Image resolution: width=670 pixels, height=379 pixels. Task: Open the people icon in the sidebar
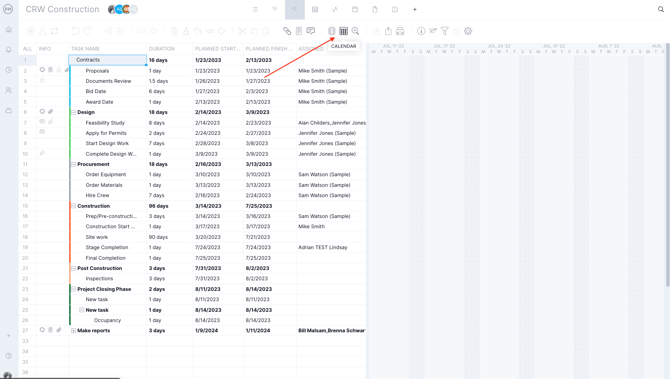click(9, 90)
